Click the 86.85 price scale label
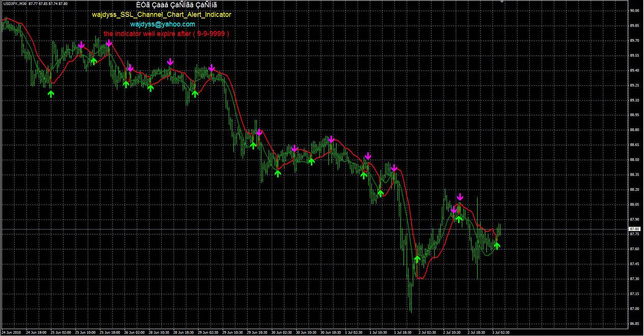This screenshot has width=644, height=336. (634, 324)
